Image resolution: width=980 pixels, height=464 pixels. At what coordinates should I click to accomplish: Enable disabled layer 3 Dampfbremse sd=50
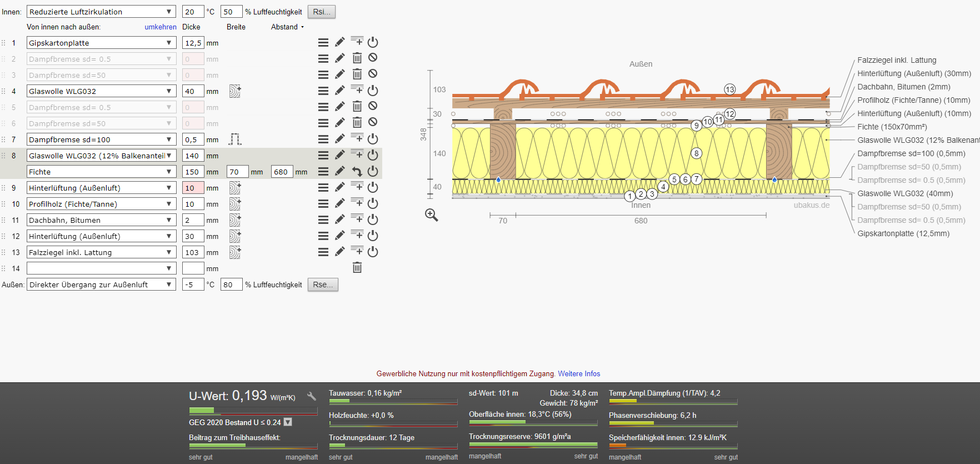point(373,74)
